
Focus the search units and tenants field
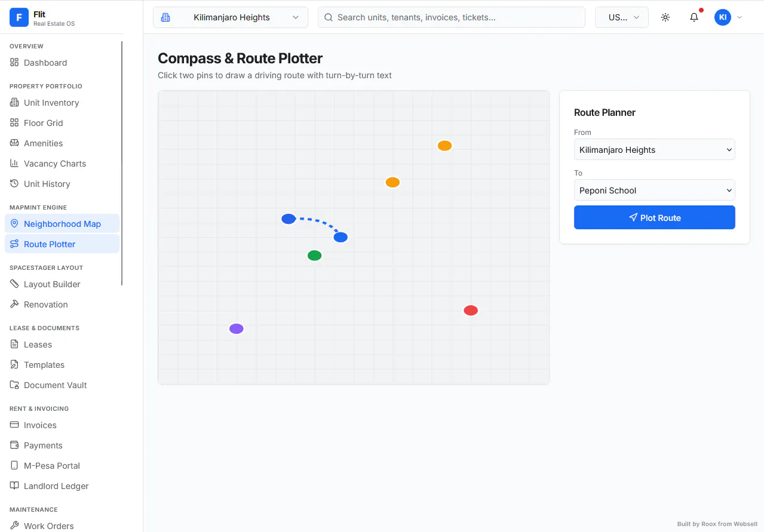tap(452, 17)
